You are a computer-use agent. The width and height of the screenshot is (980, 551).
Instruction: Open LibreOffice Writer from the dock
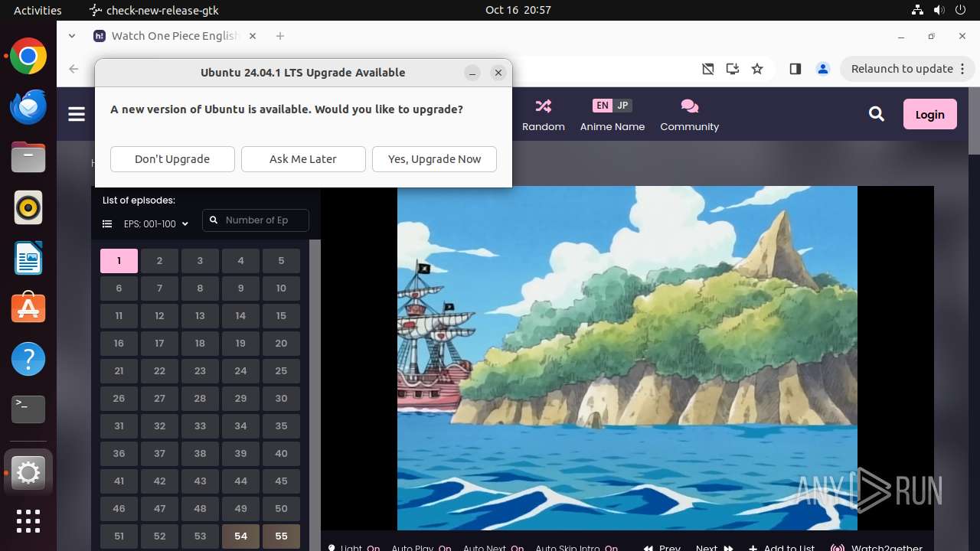click(28, 258)
